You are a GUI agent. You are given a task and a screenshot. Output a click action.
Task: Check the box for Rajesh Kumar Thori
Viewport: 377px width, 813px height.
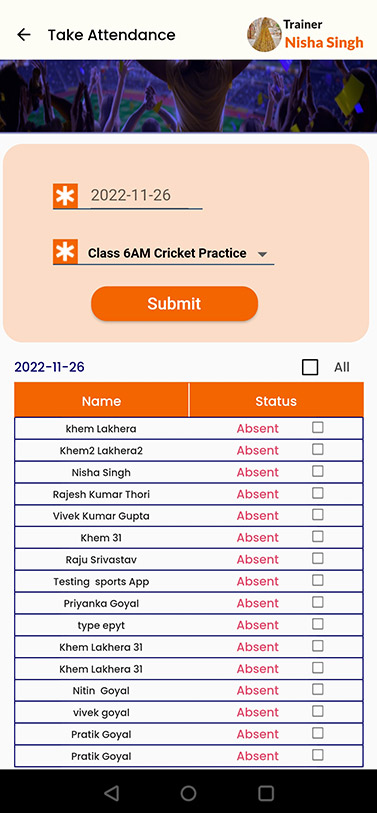pyautogui.click(x=318, y=493)
